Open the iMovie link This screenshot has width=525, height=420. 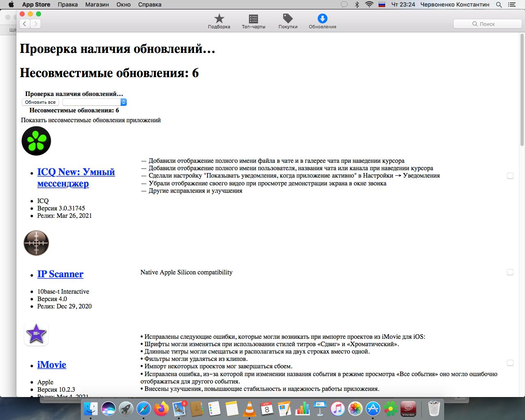pos(52,365)
